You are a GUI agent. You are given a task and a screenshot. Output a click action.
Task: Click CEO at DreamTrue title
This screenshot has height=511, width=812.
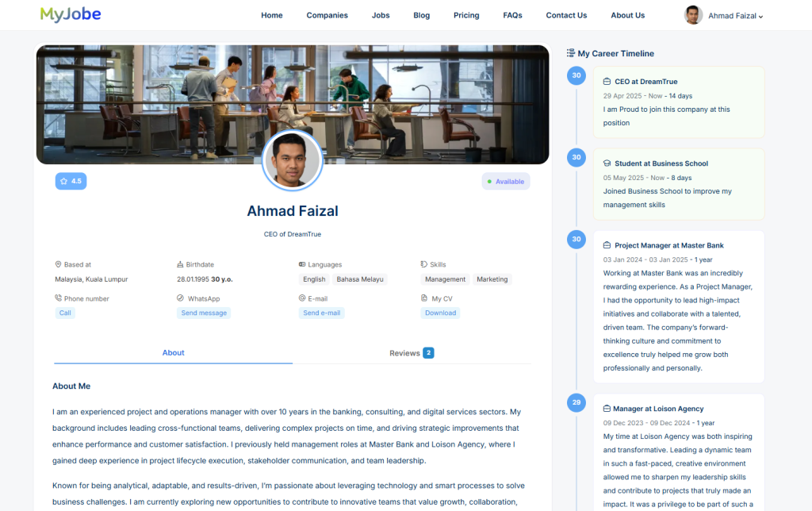tap(645, 82)
